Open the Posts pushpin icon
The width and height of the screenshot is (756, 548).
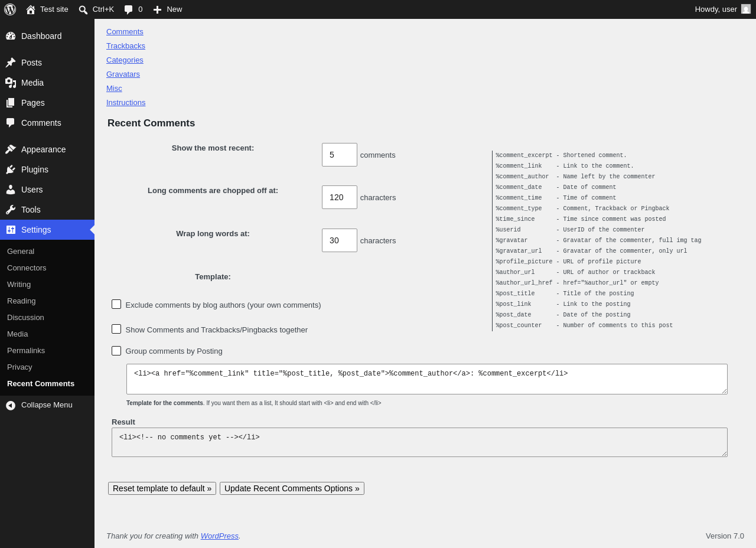(x=11, y=63)
